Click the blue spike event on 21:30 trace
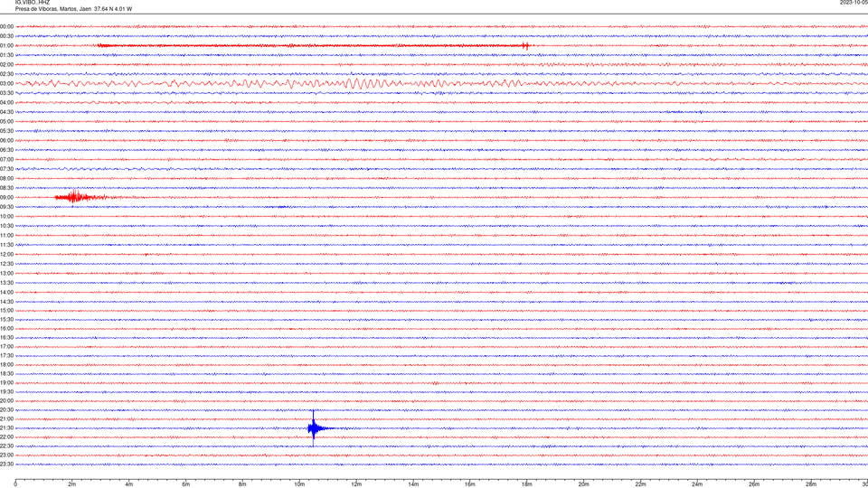 point(315,428)
